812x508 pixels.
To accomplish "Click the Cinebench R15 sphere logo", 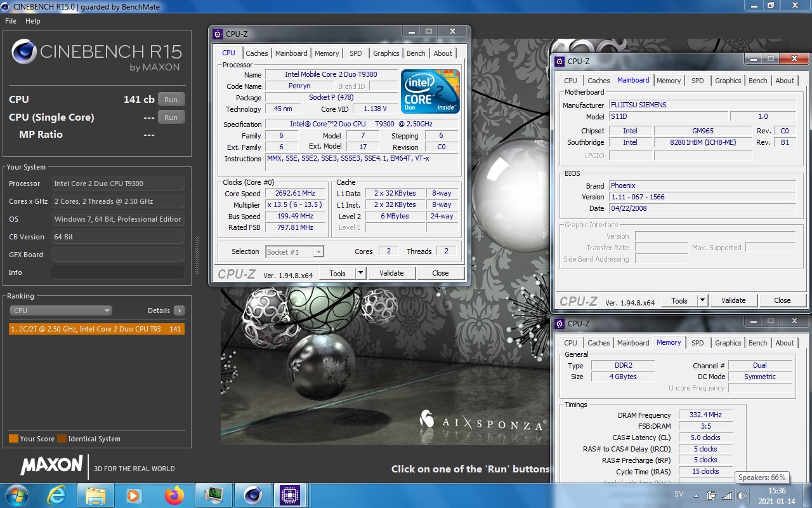I will [x=23, y=52].
